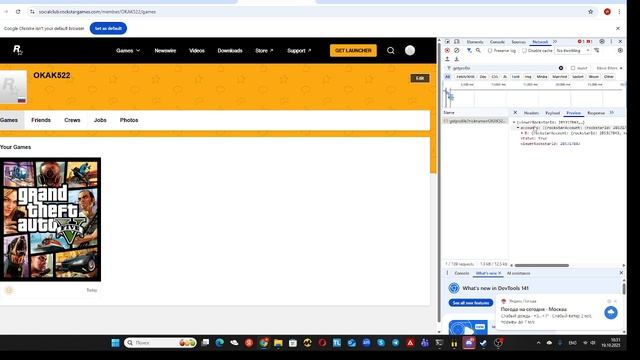Viewport: 640px width, 360px height.
Task: Click the What's new drawer vertical scrollbar
Action: point(624,289)
